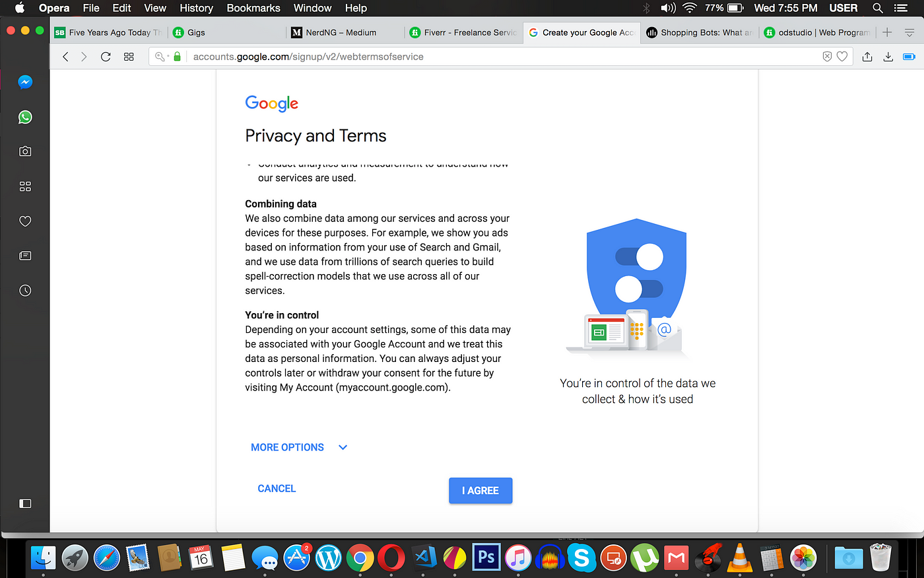The width and height of the screenshot is (924, 578).
Task: Click the Google logo
Action: [272, 103]
